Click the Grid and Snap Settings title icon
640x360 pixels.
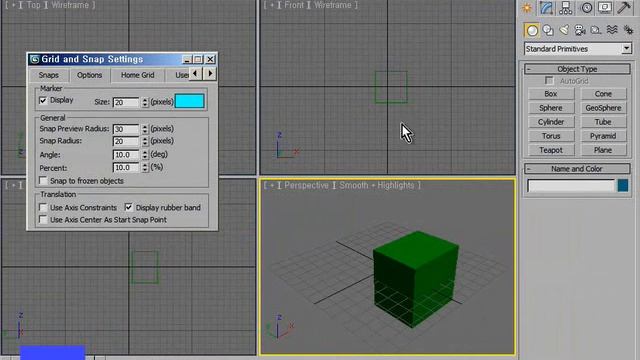(x=35, y=59)
